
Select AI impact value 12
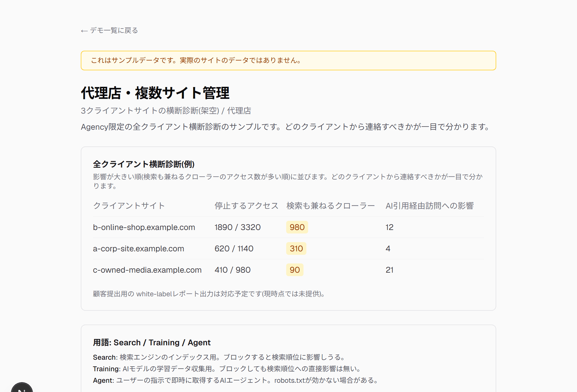[389, 227]
